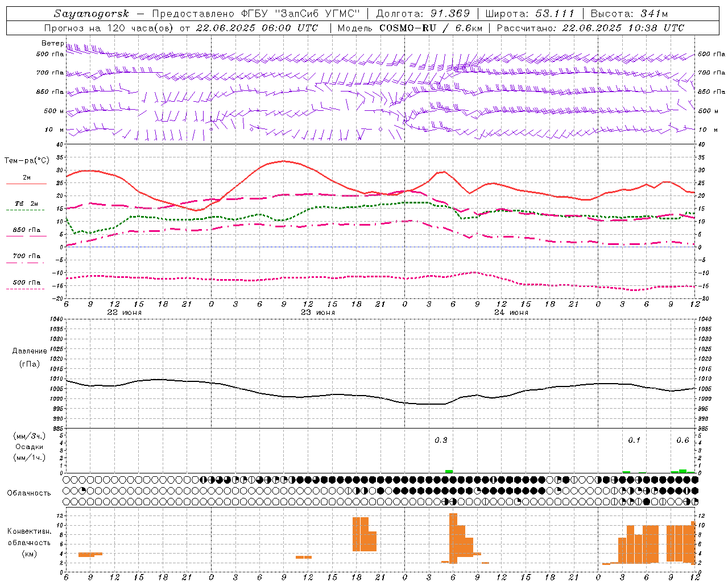728x582 pixels.
Task: Click the Облачность cloud cover label
Action: [x=29, y=493]
